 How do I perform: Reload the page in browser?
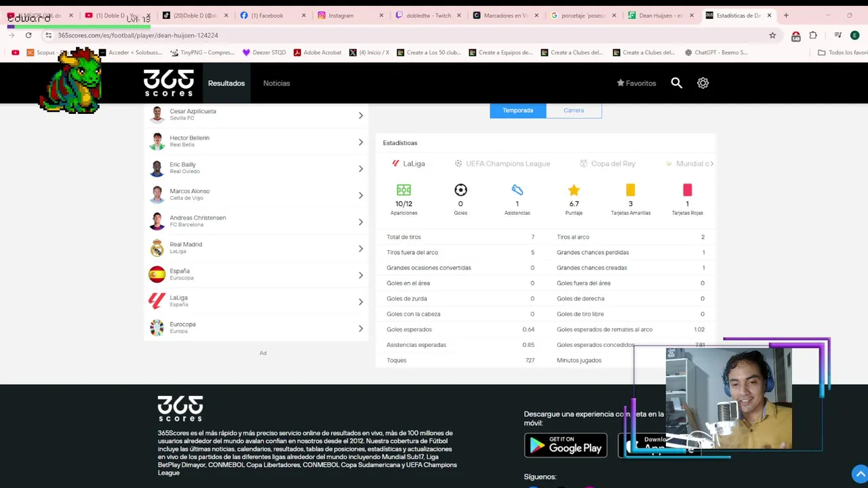[x=28, y=35]
